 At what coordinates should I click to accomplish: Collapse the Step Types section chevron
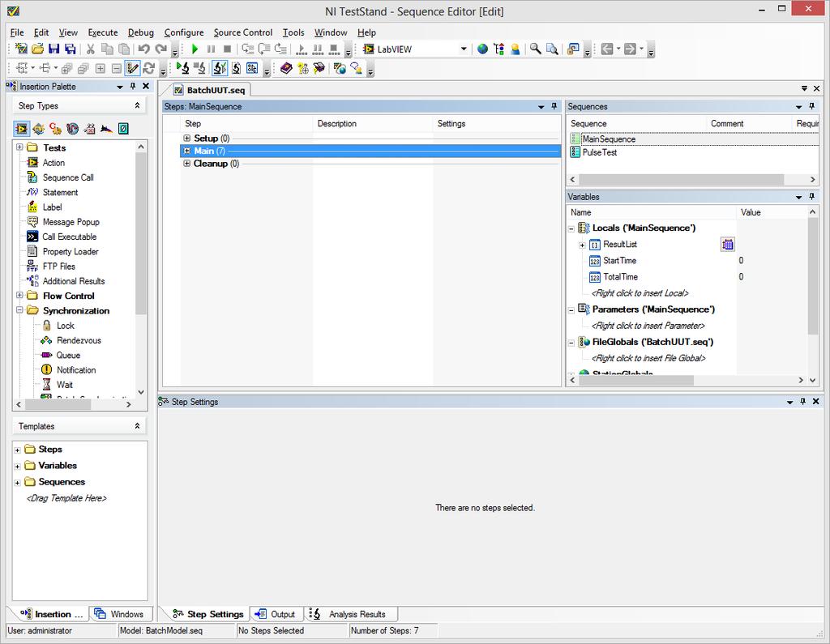(138, 105)
